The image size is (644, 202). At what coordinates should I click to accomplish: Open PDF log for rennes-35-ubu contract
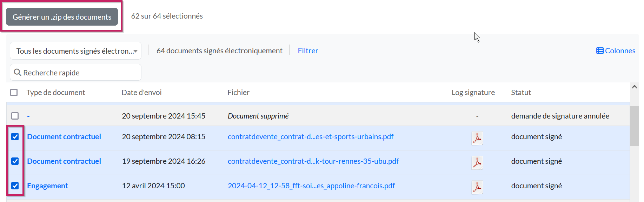(x=477, y=162)
